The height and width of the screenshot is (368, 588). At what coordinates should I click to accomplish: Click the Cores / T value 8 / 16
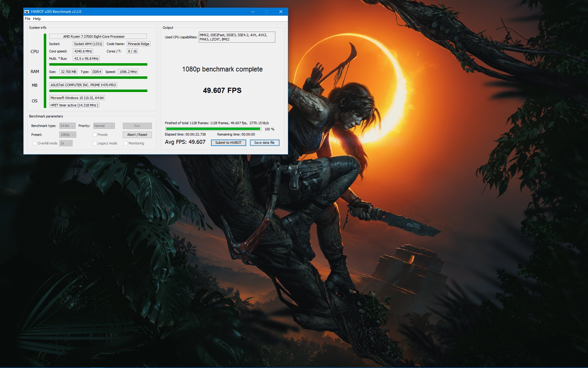[x=133, y=51]
